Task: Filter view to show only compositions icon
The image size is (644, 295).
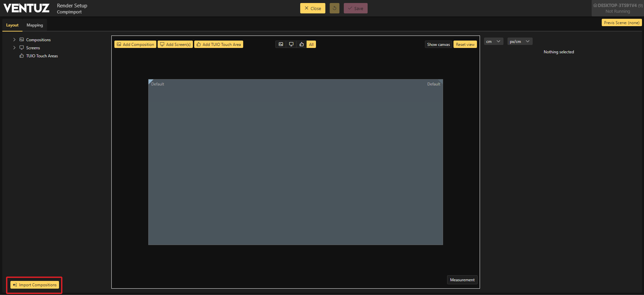Action: point(281,45)
